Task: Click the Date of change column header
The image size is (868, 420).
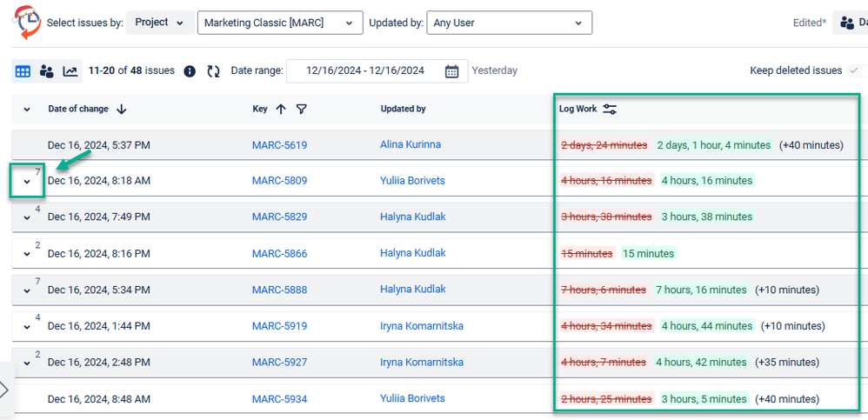Action: [x=78, y=109]
